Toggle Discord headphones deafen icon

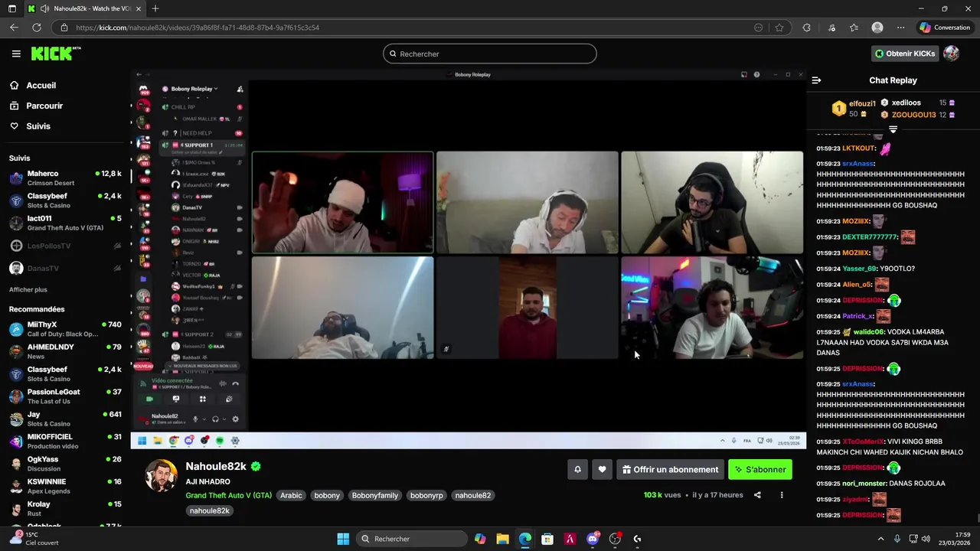click(x=215, y=419)
